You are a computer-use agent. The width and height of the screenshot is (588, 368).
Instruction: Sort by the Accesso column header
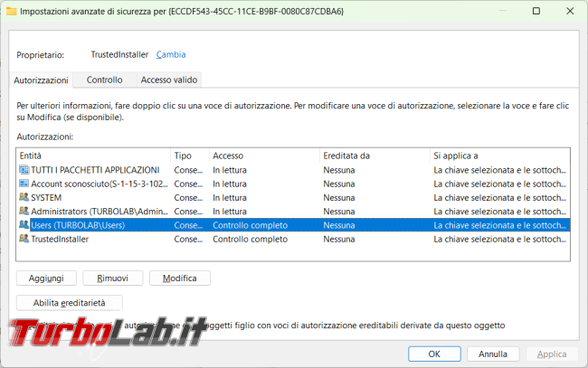tap(264, 156)
